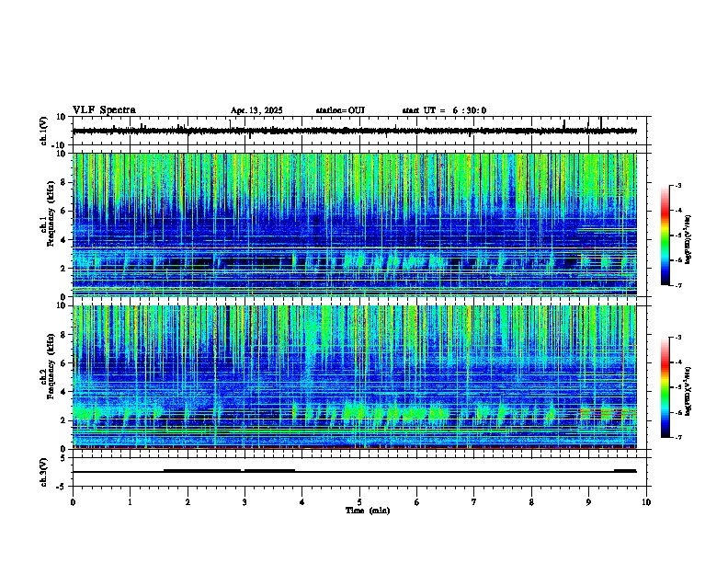The height and width of the screenshot is (563, 728).
Task: Click the "ch.1(V)" waveform axis label
Action: (44, 131)
